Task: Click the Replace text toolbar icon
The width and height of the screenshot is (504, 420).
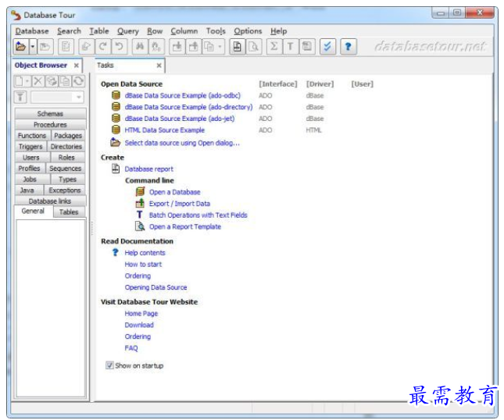Action: [156, 47]
